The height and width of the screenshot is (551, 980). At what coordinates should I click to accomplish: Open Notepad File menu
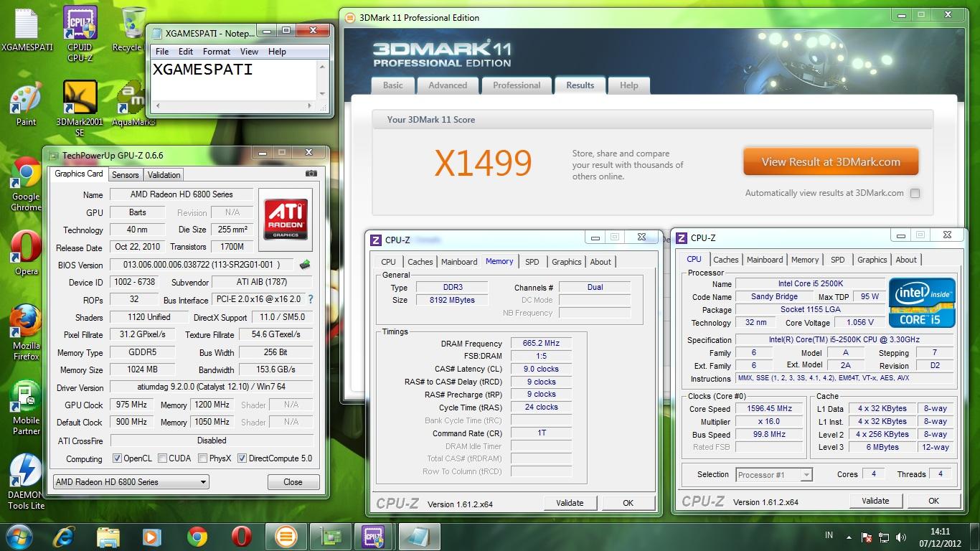coord(162,52)
